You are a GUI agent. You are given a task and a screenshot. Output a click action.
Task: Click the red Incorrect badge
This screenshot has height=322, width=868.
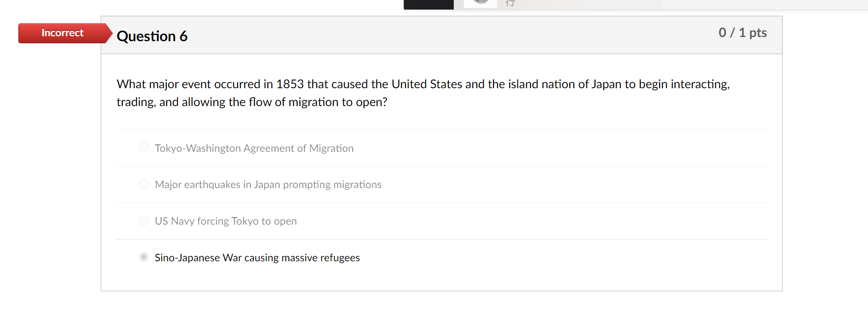click(x=62, y=33)
